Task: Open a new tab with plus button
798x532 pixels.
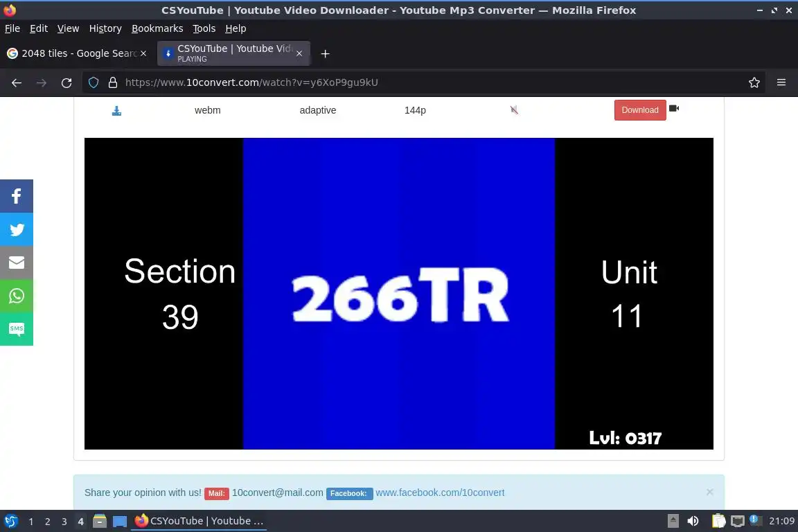Action: 325,53
